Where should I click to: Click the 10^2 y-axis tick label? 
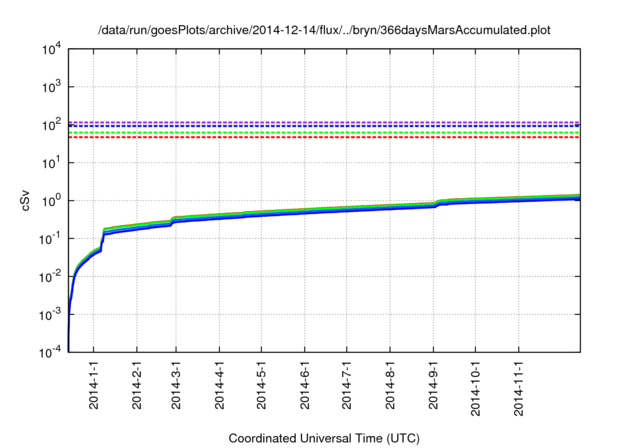point(51,125)
